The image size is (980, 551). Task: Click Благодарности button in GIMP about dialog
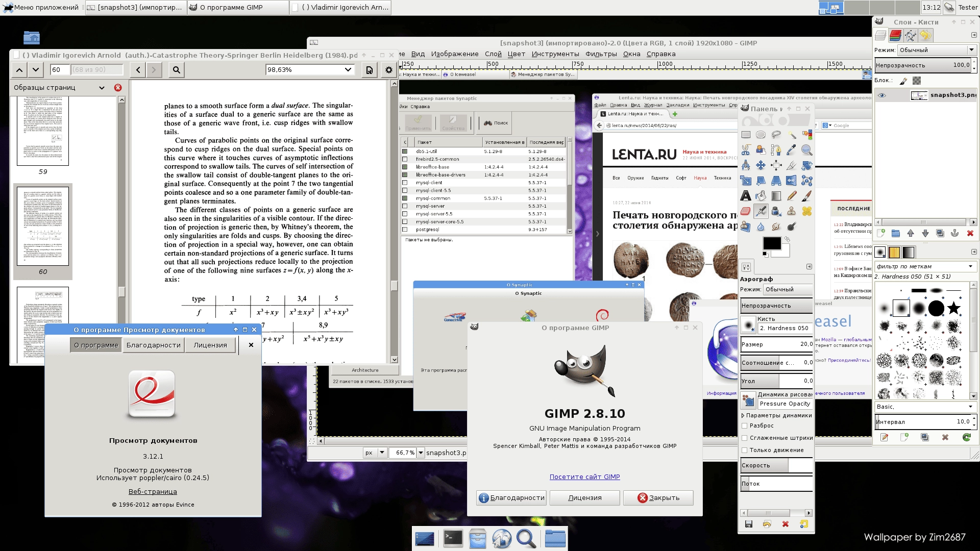tap(511, 498)
